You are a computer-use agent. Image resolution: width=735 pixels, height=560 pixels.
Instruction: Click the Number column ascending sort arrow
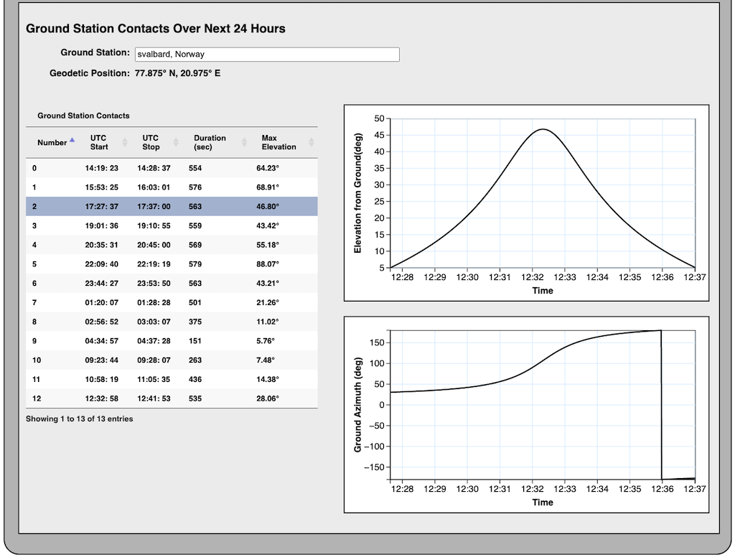(72, 140)
